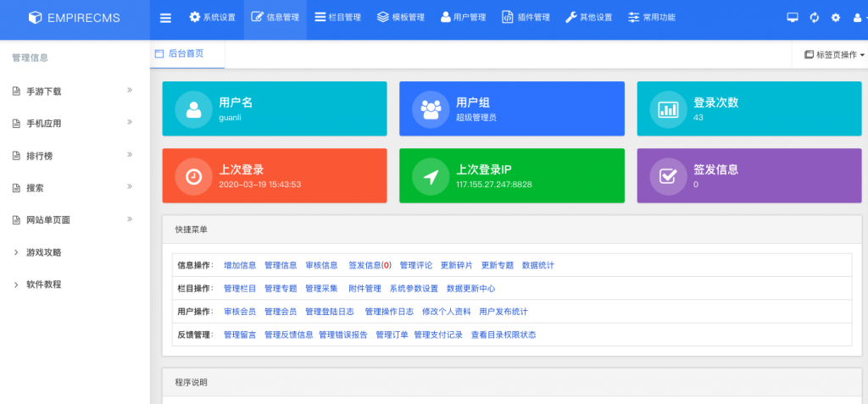Click the user group icon on 用户组 card
This screenshot has height=404, width=868.
tap(431, 109)
